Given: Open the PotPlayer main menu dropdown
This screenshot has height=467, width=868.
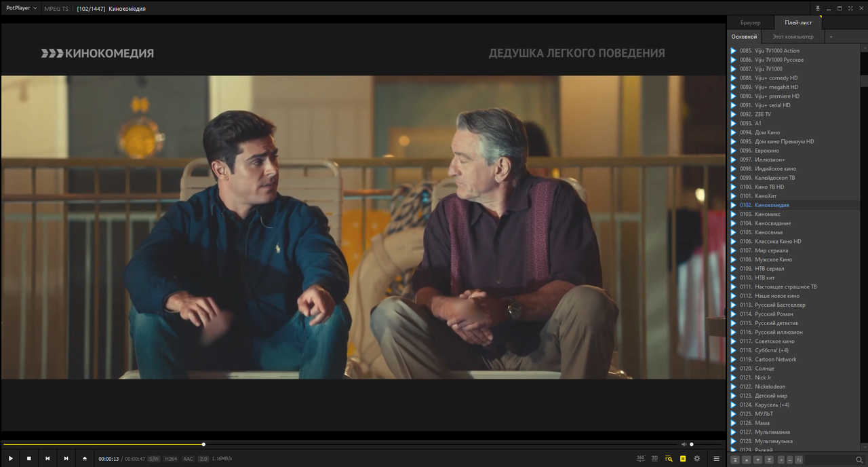Looking at the screenshot, I should click(21, 8).
